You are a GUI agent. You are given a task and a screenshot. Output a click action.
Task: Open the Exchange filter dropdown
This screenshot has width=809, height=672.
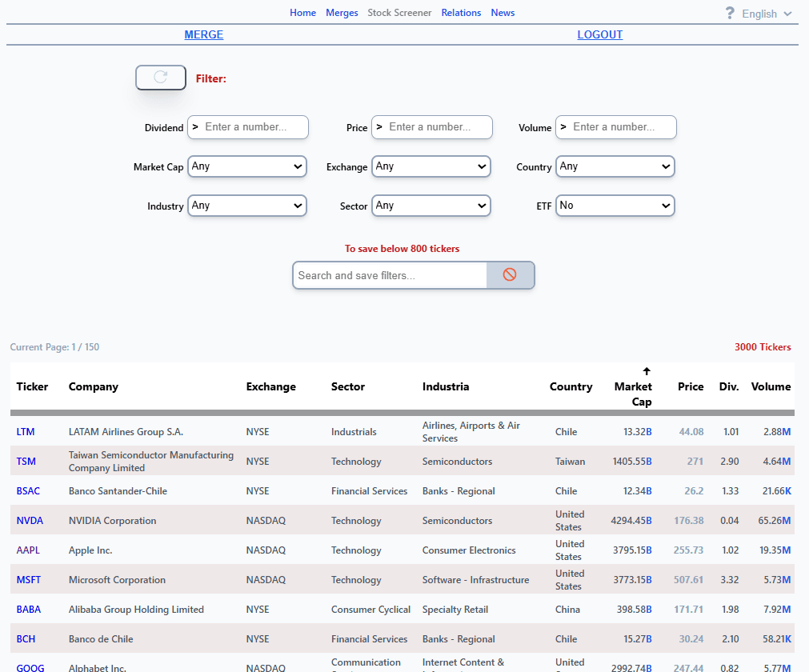click(431, 166)
